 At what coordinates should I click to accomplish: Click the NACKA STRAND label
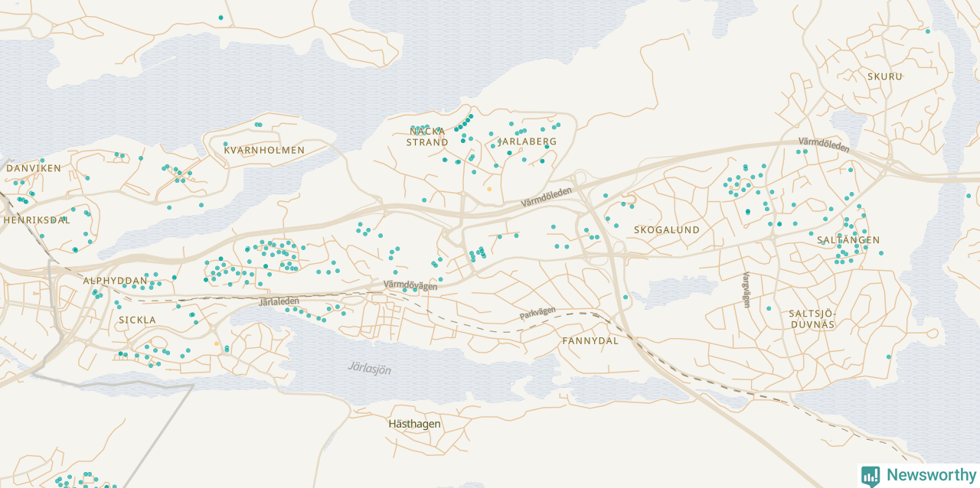tap(427, 137)
